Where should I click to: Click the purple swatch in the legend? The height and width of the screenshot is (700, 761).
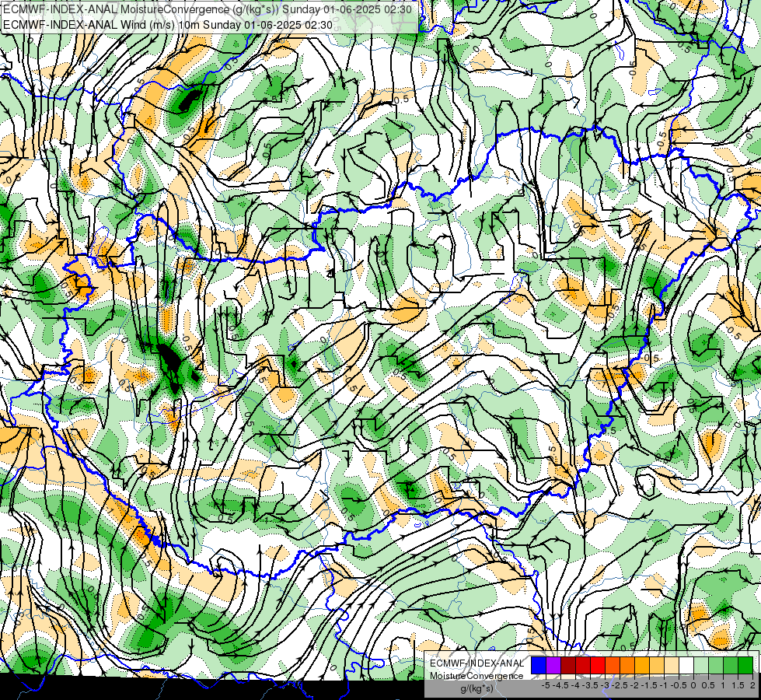pos(553,665)
